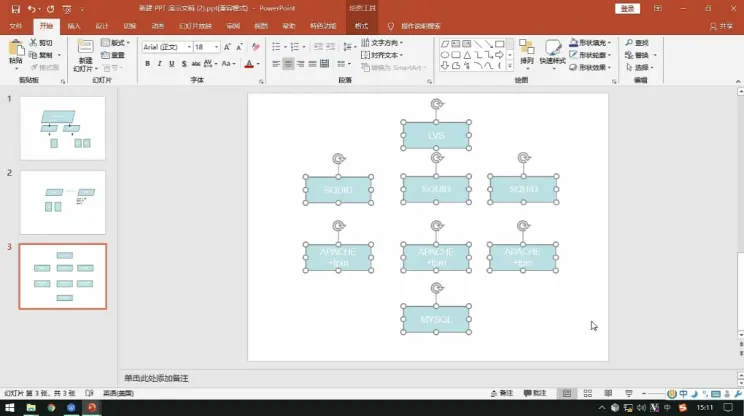
Task: Click 重置 reset slide button
Action: [113, 55]
